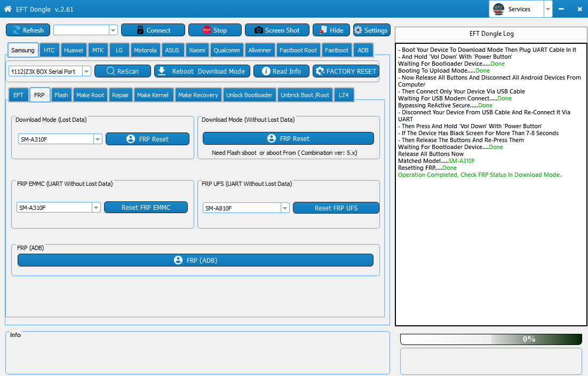The image size is (588, 376).
Task: Expand SM-A310F dropdown in FRP EMMC group
Action: click(96, 208)
